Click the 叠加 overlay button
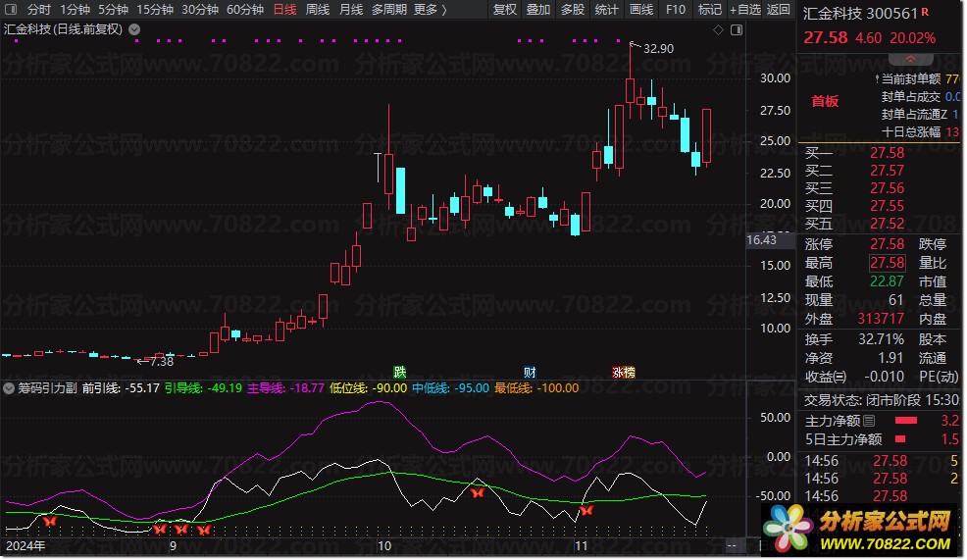 tap(538, 9)
